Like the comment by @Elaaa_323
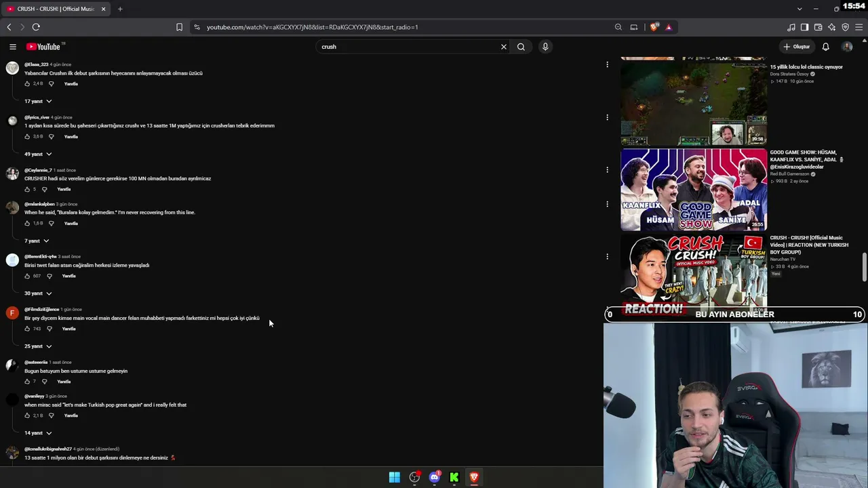 click(27, 84)
